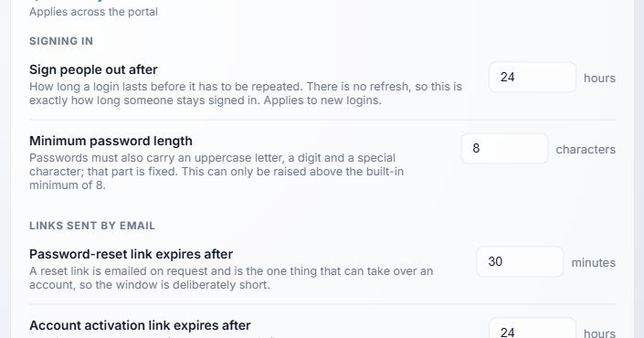Click the "Sign people out after" label
The width and height of the screenshot is (644, 338).
coord(93,69)
